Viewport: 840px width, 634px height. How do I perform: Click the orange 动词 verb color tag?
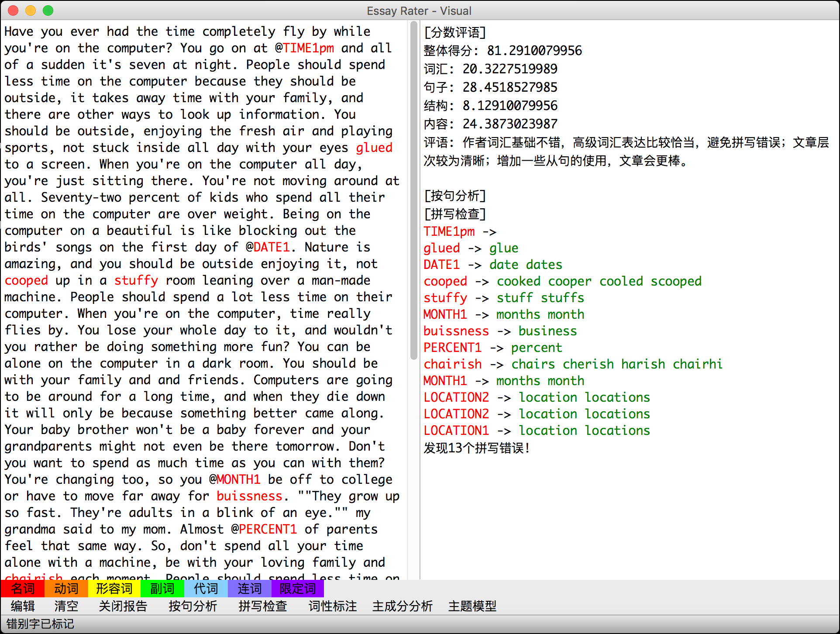point(66,589)
